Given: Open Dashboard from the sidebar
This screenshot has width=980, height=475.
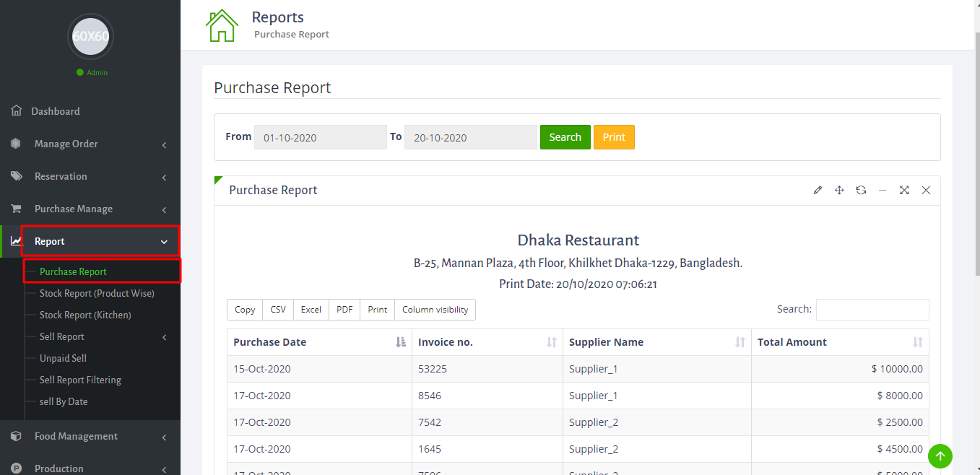Looking at the screenshot, I should tap(56, 111).
